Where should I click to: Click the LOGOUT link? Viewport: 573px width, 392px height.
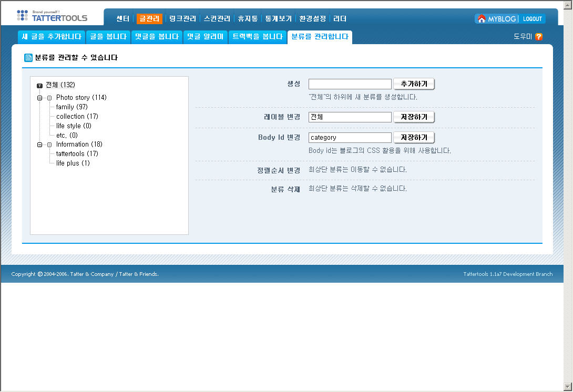click(532, 19)
